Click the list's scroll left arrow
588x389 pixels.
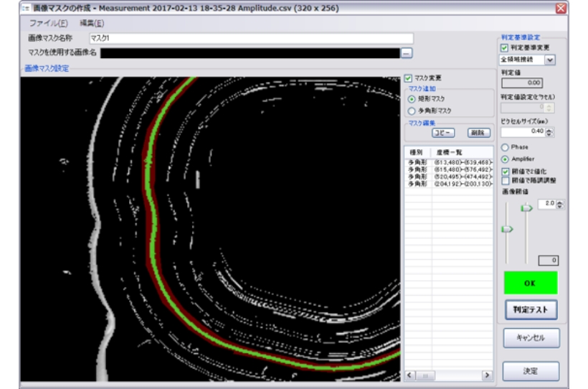[x=410, y=375]
